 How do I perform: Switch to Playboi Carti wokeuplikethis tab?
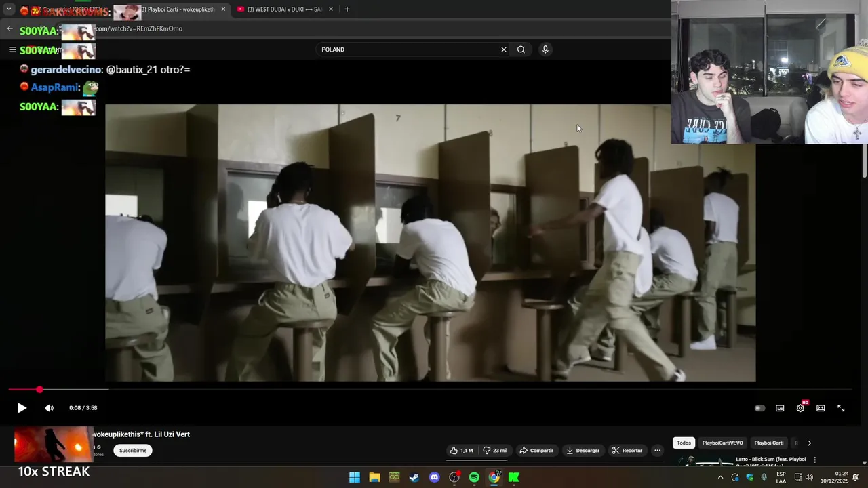(x=178, y=9)
